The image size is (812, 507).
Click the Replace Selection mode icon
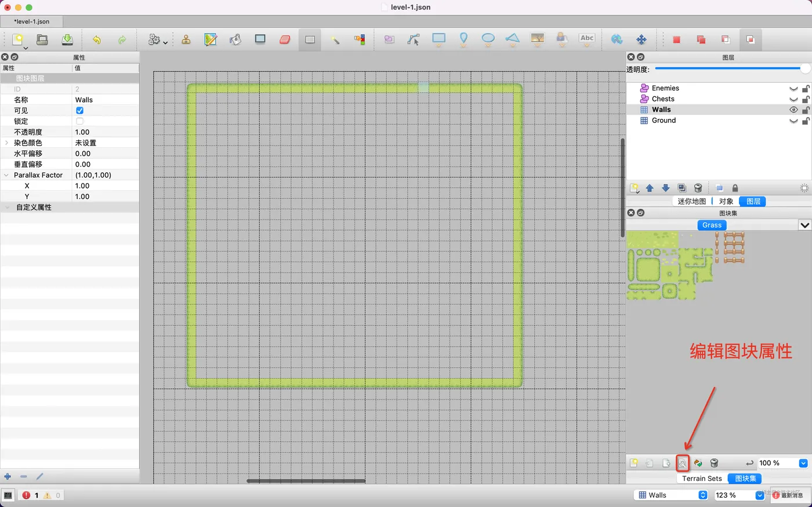pyautogui.click(x=676, y=39)
